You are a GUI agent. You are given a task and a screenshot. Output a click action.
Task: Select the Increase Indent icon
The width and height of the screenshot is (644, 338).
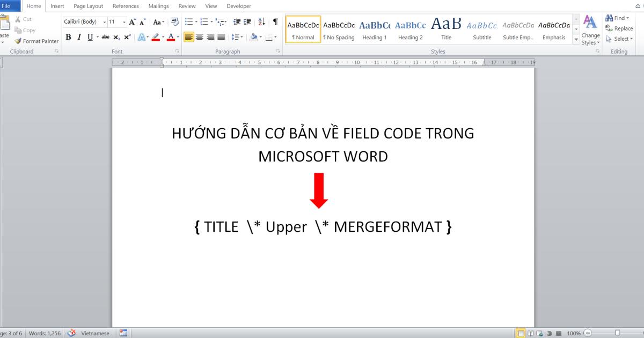tap(247, 22)
